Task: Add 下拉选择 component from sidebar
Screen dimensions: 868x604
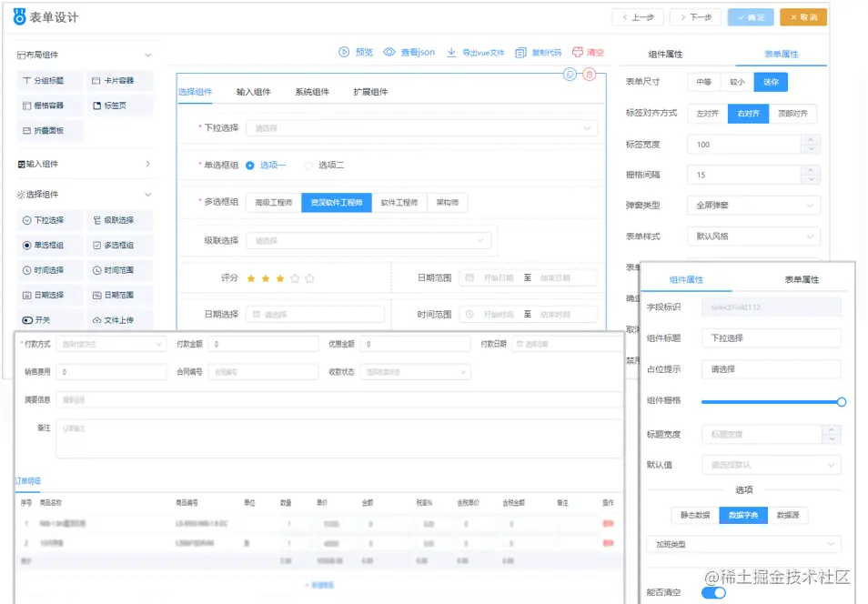Action: tap(49, 220)
